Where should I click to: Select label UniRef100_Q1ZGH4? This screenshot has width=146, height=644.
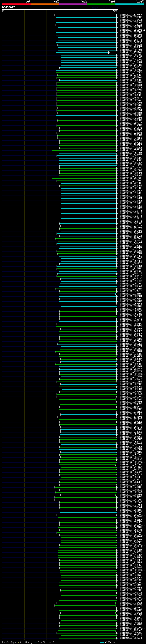pos(131,254)
